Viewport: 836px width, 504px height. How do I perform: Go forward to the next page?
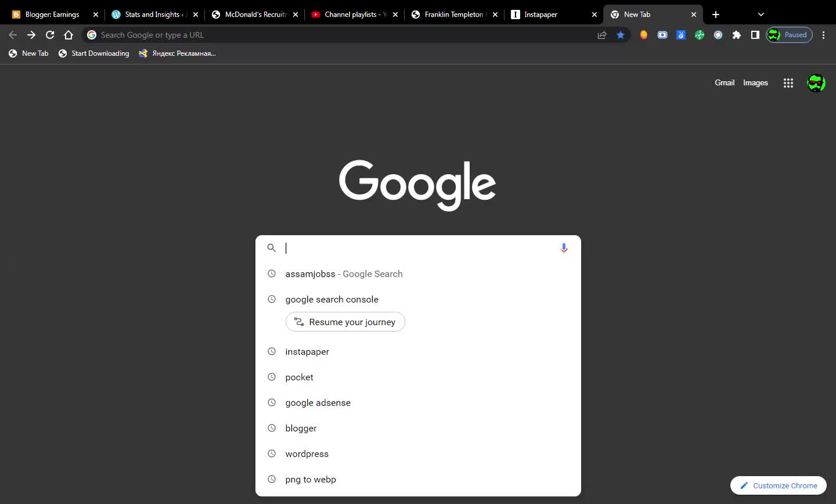(x=31, y=35)
